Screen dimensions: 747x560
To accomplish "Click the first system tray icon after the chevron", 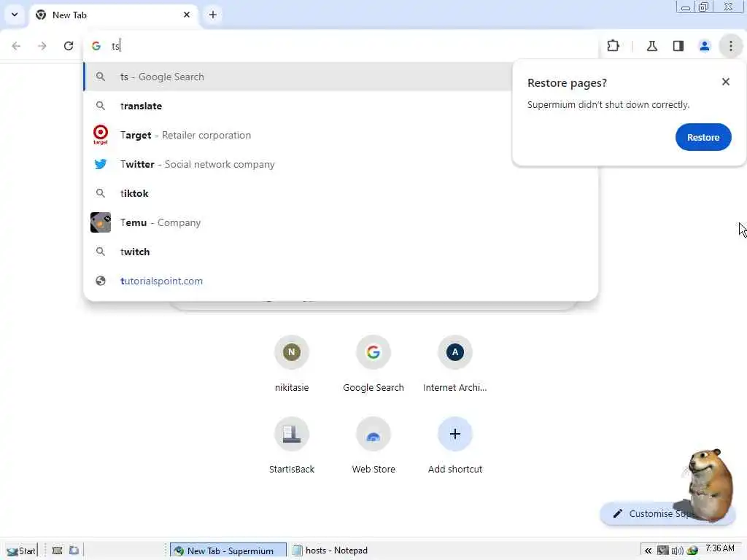I will [x=662, y=551].
